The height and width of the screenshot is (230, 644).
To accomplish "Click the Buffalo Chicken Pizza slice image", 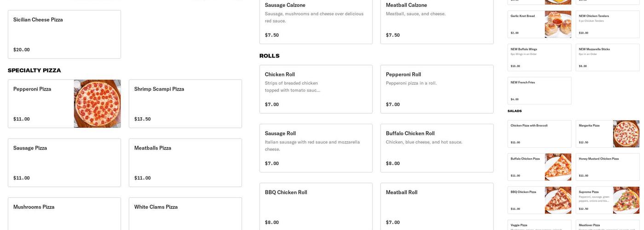I will [x=558, y=167].
